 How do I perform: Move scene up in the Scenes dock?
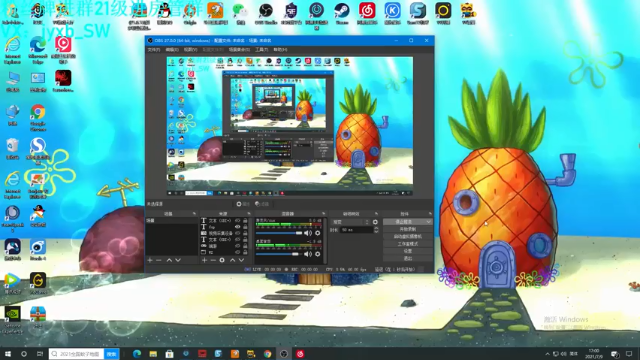(x=169, y=260)
